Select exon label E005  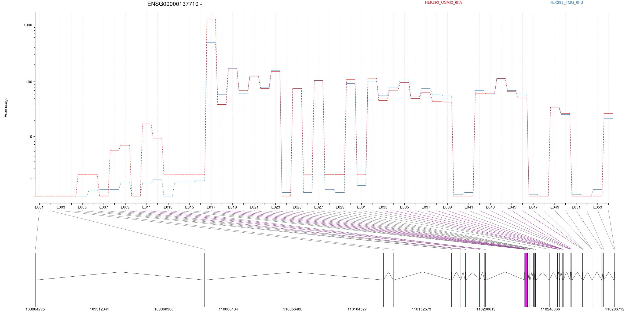82,207
